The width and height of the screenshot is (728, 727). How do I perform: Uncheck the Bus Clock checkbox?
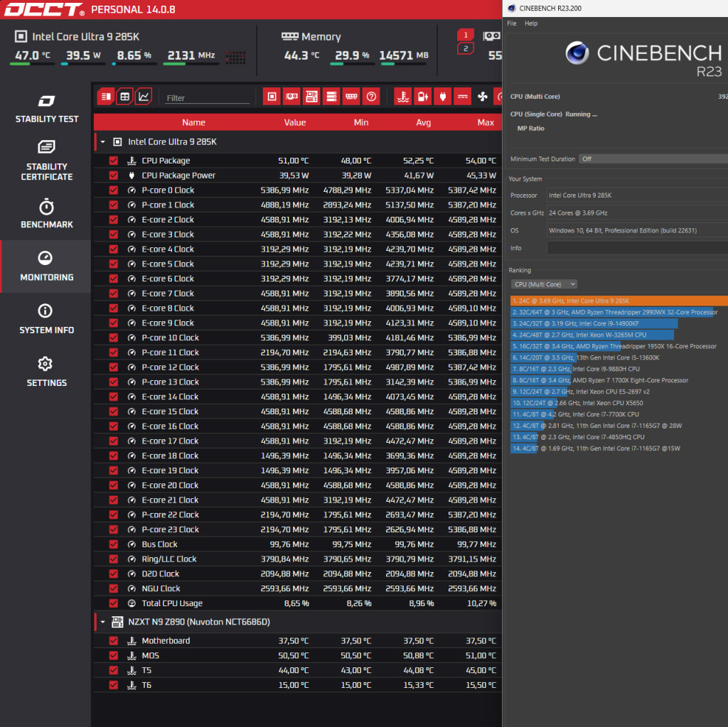[113, 544]
